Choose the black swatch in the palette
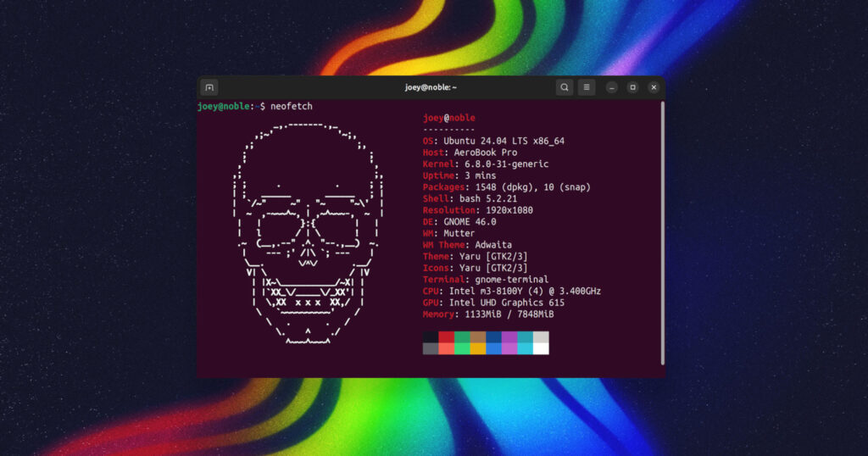The width and height of the screenshot is (868, 456). 431,337
